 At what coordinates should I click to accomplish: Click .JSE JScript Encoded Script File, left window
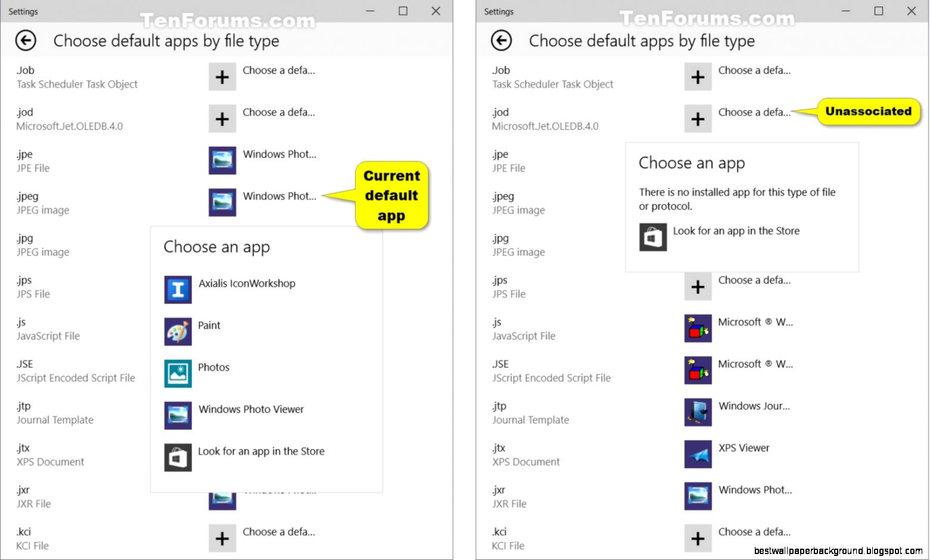click(x=76, y=371)
